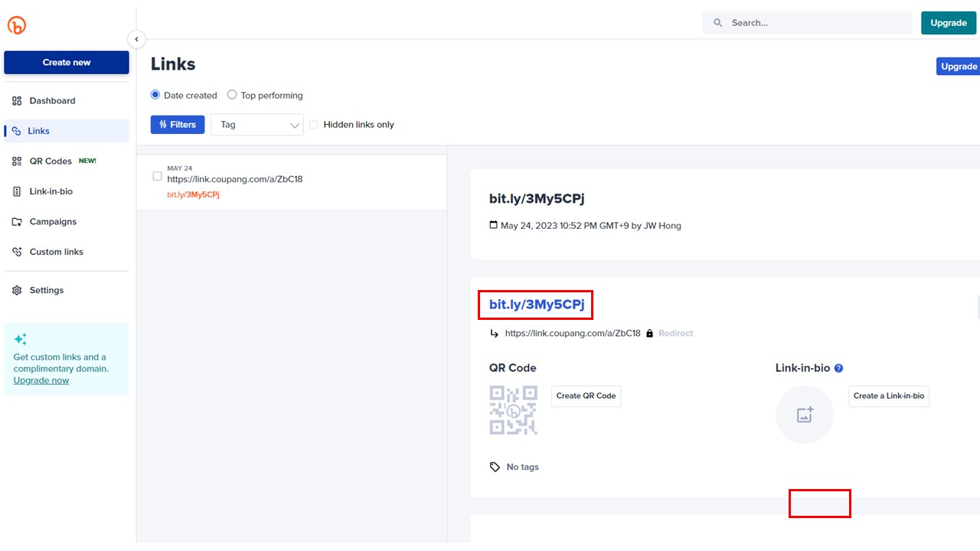This screenshot has width=980, height=551.
Task: Collapse the sidebar with the chevron button
Action: (136, 39)
